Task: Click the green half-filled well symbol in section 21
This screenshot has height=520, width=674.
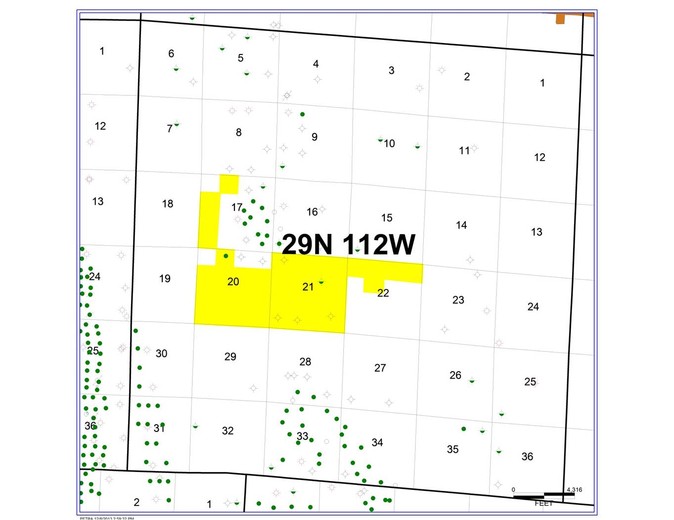Action: [x=321, y=282]
